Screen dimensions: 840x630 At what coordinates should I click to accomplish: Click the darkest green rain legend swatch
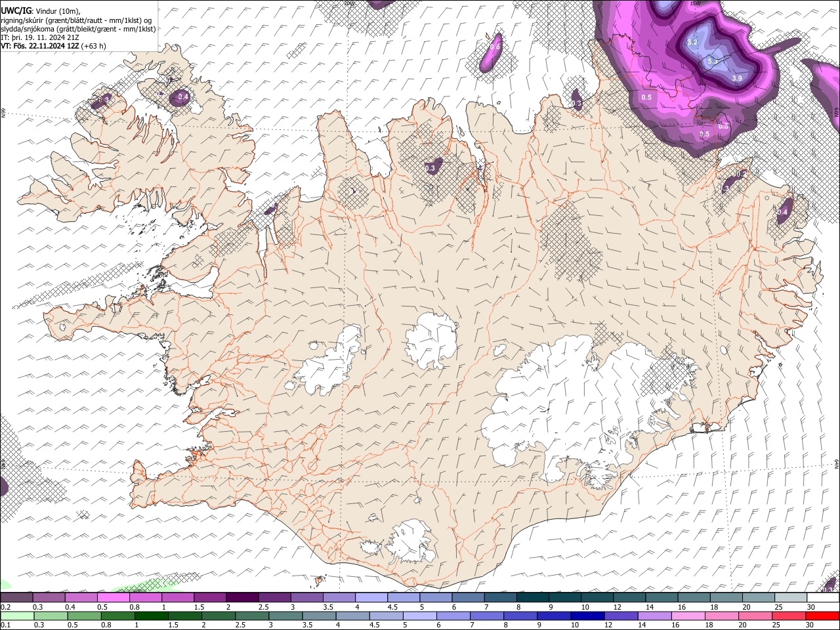[x=152, y=616]
